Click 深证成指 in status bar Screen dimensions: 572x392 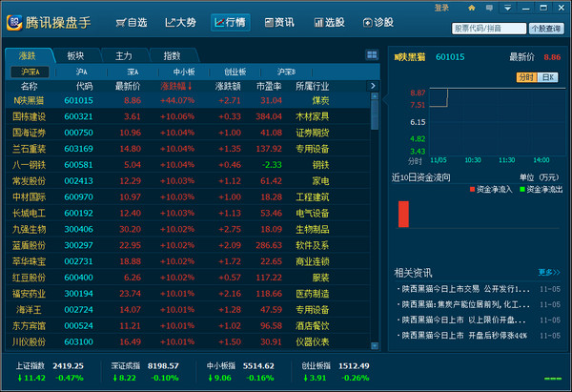126,365
